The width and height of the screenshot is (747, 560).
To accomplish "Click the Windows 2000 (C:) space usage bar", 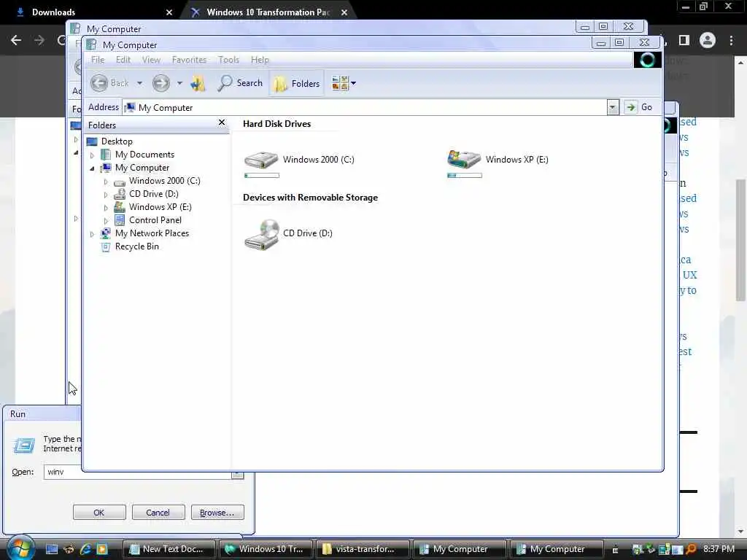I will pos(262,176).
